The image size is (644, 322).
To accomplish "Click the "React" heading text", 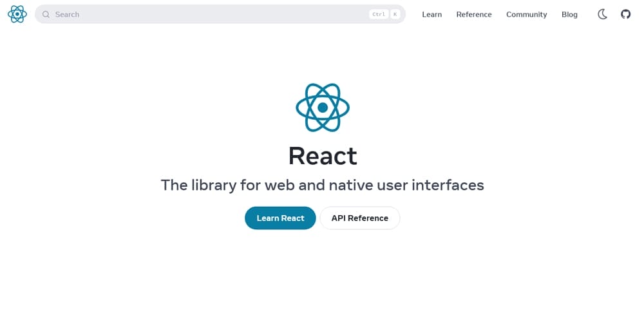I will pos(323,156).
